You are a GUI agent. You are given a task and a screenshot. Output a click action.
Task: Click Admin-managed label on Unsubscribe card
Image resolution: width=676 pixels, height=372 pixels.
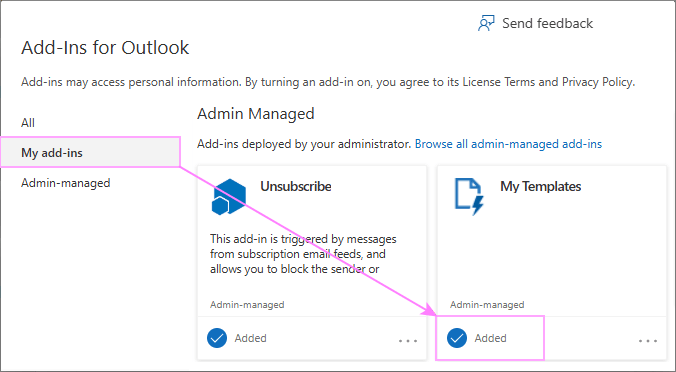tap(247, 305)
